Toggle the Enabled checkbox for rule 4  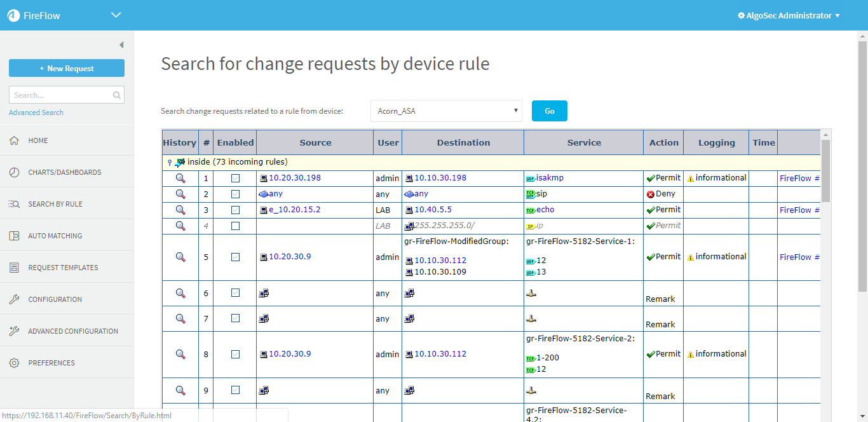235,226
